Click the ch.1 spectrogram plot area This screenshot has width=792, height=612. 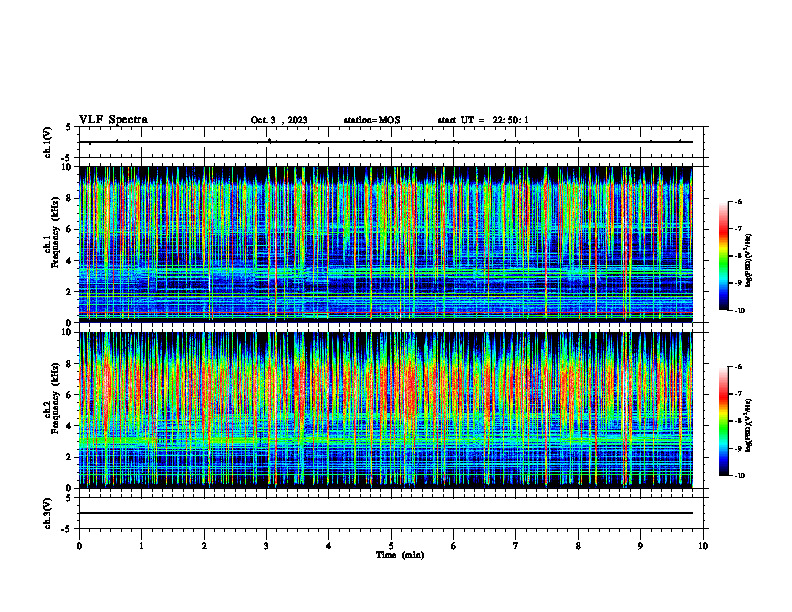coord(386,244)
